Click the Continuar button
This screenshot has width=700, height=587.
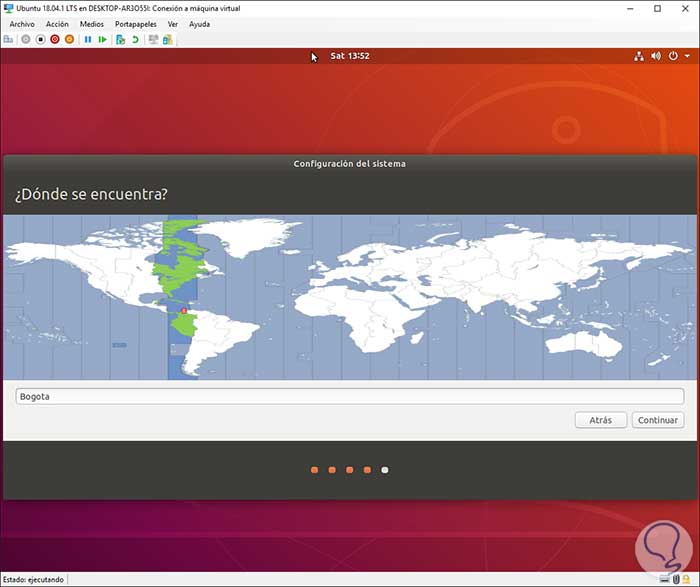[x=658, y=420]
